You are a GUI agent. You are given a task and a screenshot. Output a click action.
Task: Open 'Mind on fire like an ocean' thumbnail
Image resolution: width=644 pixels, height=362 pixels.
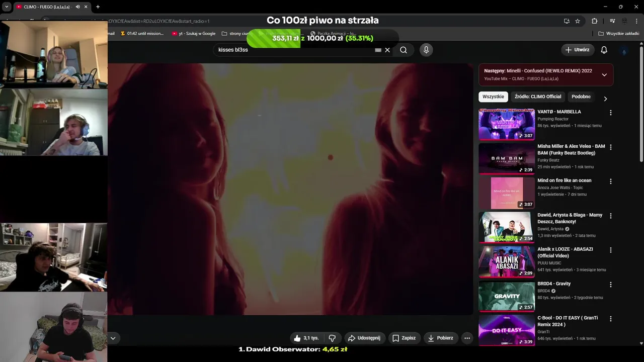click(507, 193)
